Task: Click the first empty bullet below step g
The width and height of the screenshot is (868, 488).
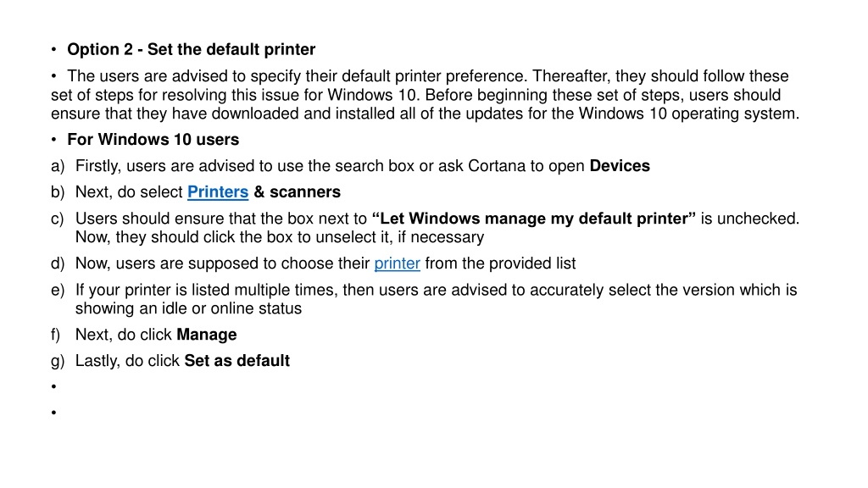Action: click(x=53, y=386)
